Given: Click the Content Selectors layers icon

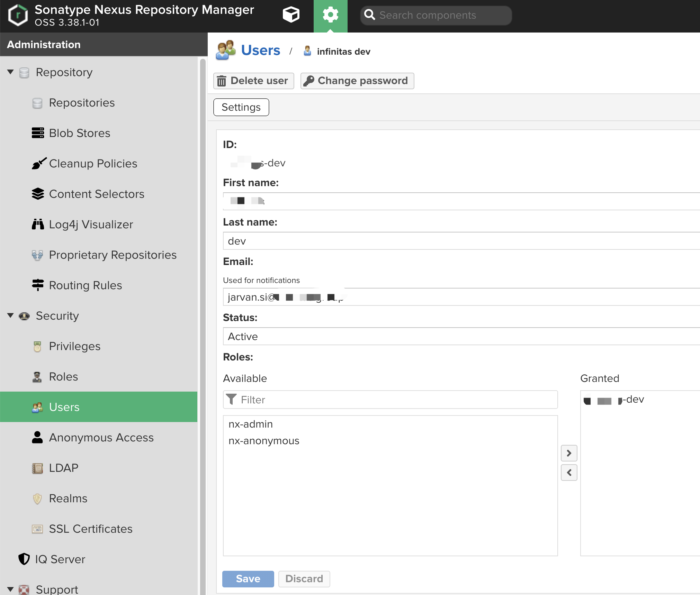Looking at the screenshot, I should click(38, 194).
